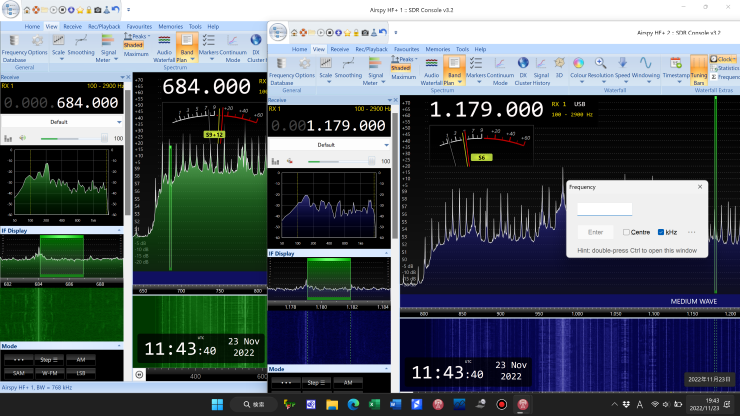
Task: Click the play icon in HF+ 1 quick toolbar
Action: (53, 10)
